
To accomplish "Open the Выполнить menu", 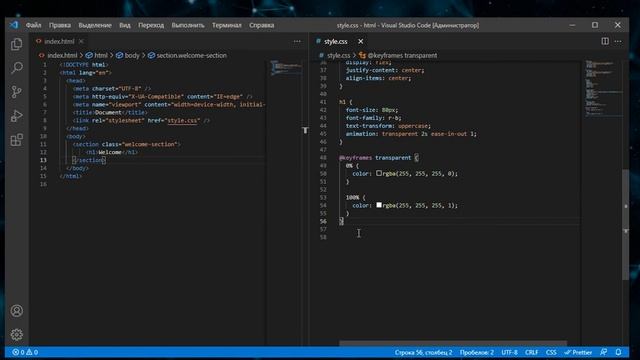I will tap(188, 25).
